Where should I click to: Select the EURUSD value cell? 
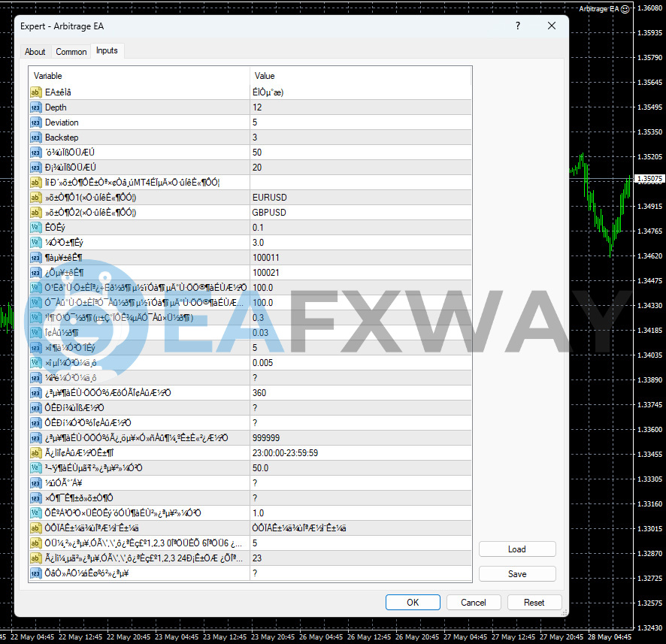[x=361, y=198]
